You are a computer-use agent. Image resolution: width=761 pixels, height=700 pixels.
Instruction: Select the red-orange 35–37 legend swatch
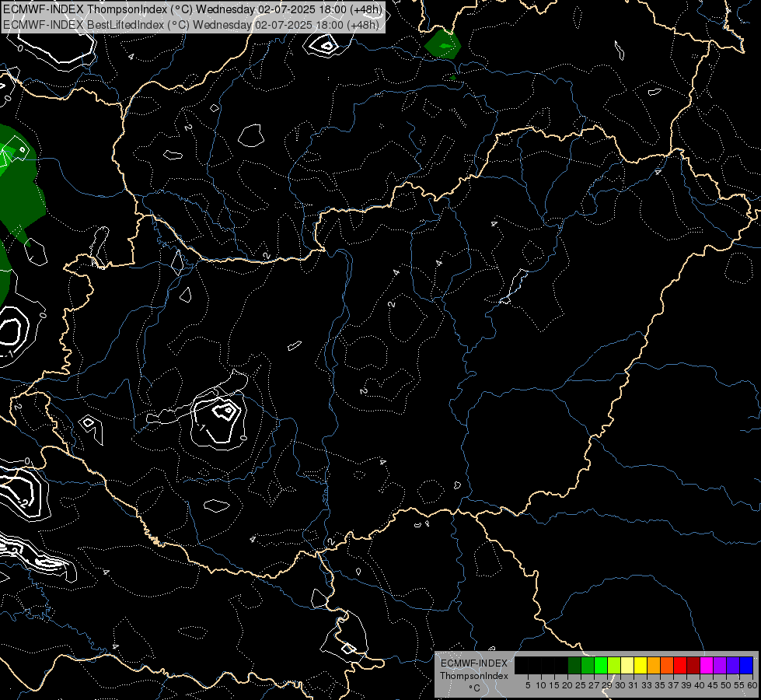click(x=667, y=665)
